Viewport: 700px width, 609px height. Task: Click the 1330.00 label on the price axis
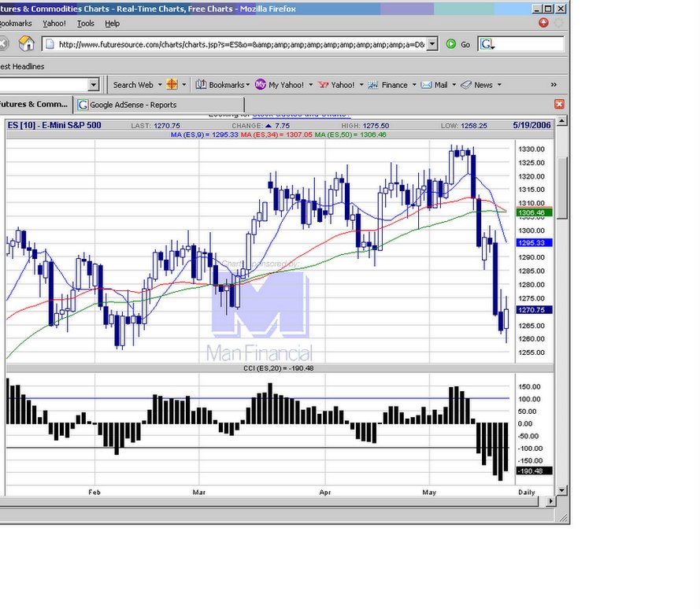[x=531, y=149]
